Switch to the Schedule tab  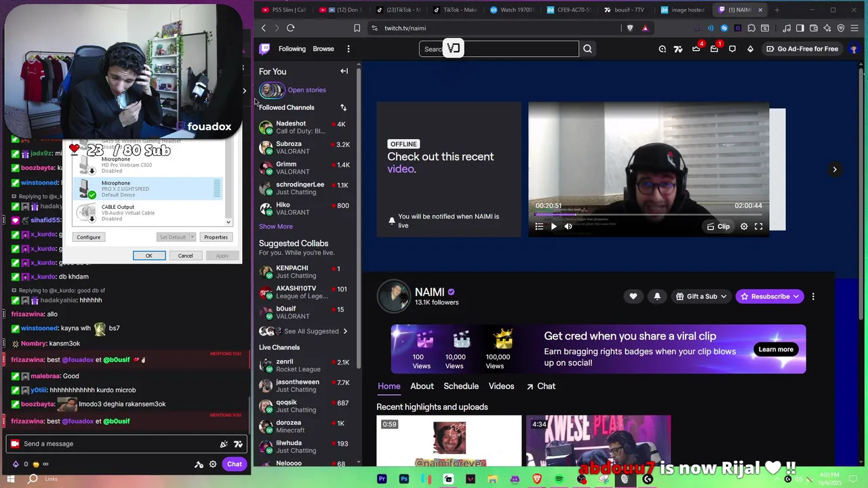[461, 386]
